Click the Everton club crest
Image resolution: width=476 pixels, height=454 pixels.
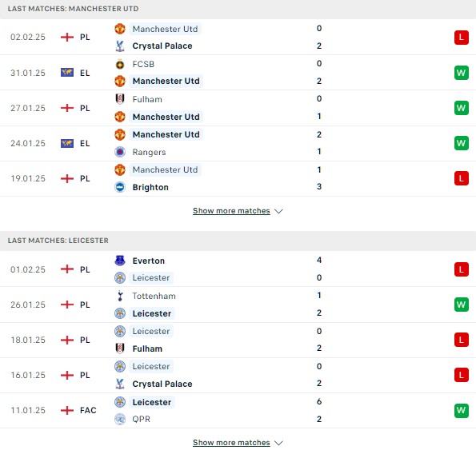coord(120,261)
